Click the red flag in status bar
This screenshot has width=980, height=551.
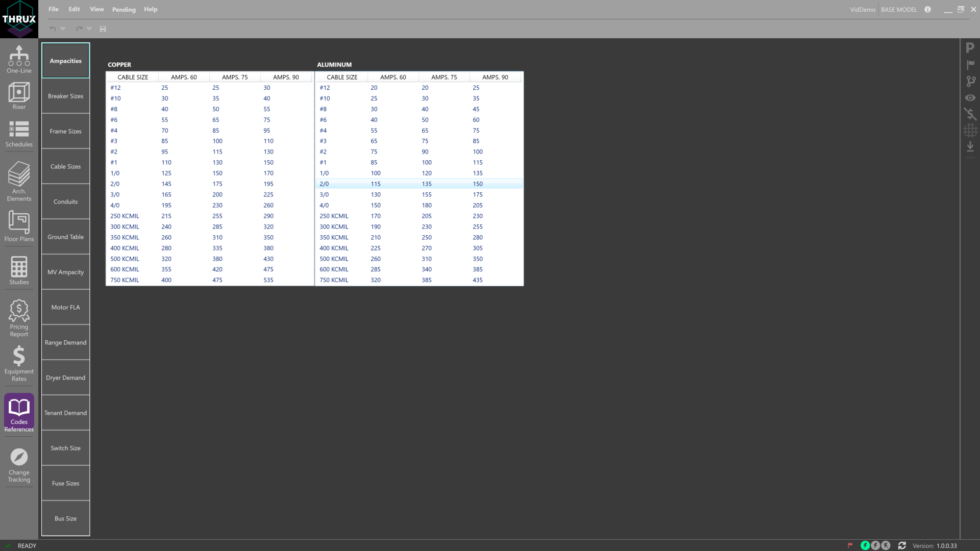850,545
